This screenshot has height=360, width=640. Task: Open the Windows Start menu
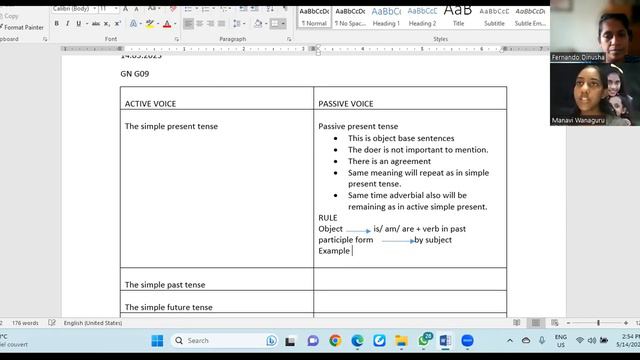coord(157,340)
